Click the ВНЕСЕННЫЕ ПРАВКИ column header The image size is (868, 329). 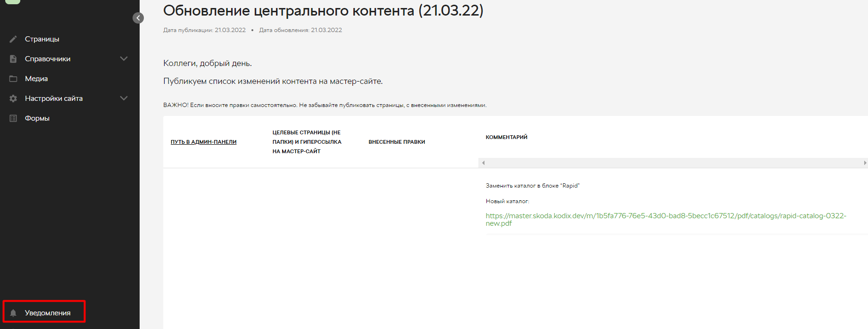point(397,142)
